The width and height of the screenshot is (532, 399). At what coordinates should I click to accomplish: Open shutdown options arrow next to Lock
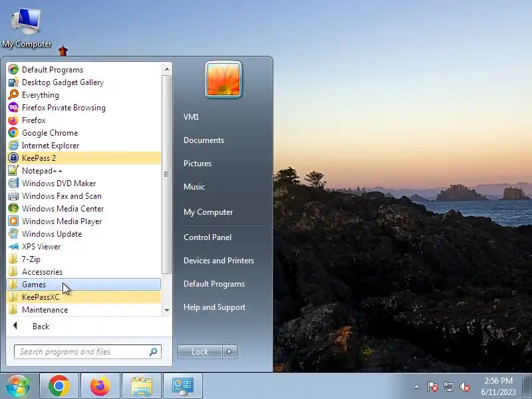click(229, 352)
